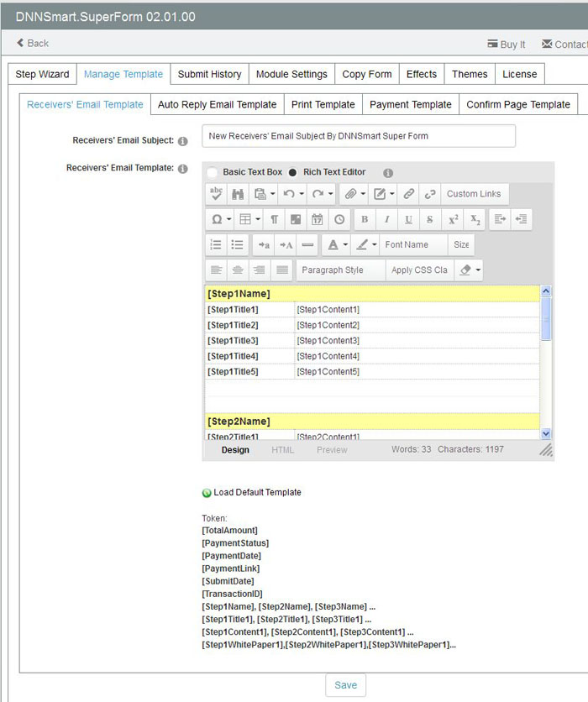Go Back using the Back link
The image size is (588, 702).
33,44
